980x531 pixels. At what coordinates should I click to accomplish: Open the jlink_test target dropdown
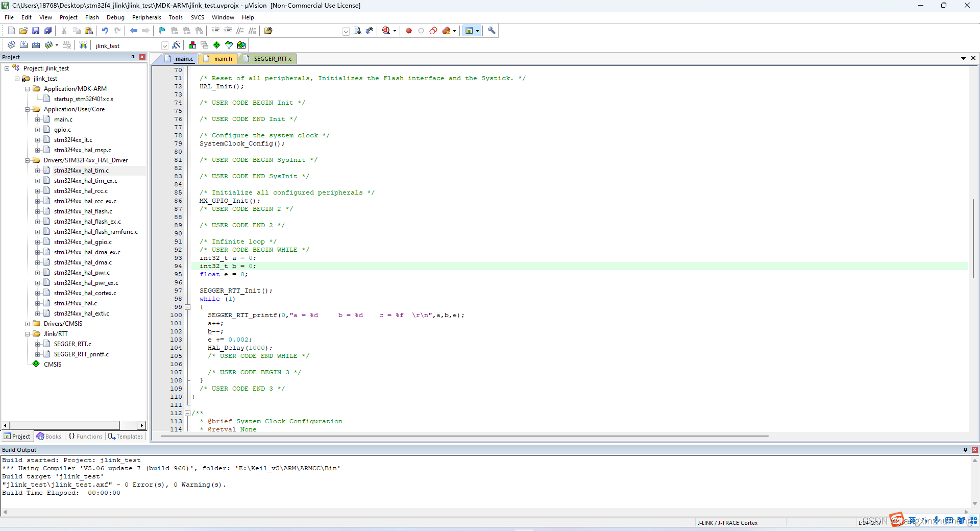tap(164, 45)
